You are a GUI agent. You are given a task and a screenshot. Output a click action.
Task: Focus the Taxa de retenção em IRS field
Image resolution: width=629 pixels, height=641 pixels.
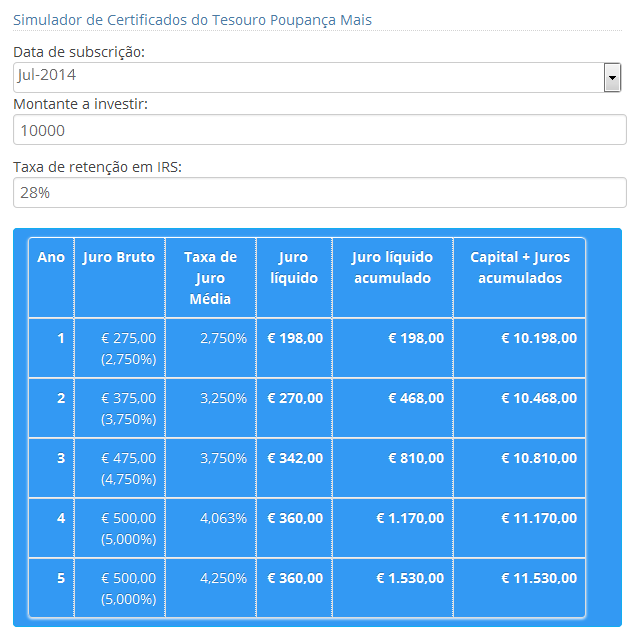319,192
